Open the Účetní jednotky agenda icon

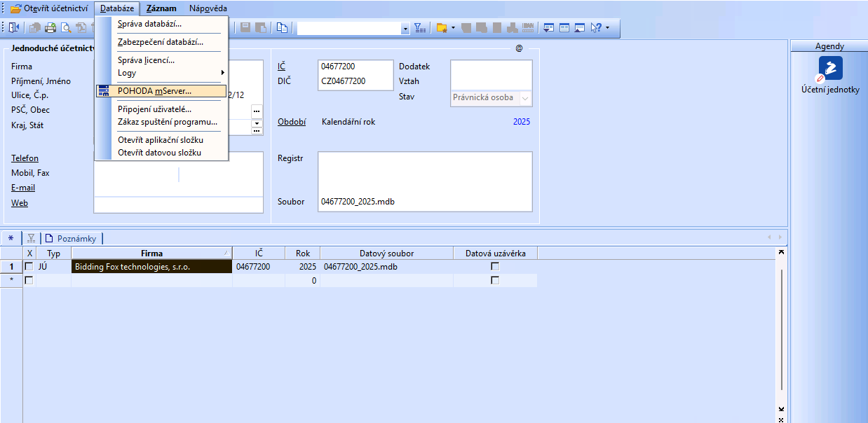click(831, 69)
